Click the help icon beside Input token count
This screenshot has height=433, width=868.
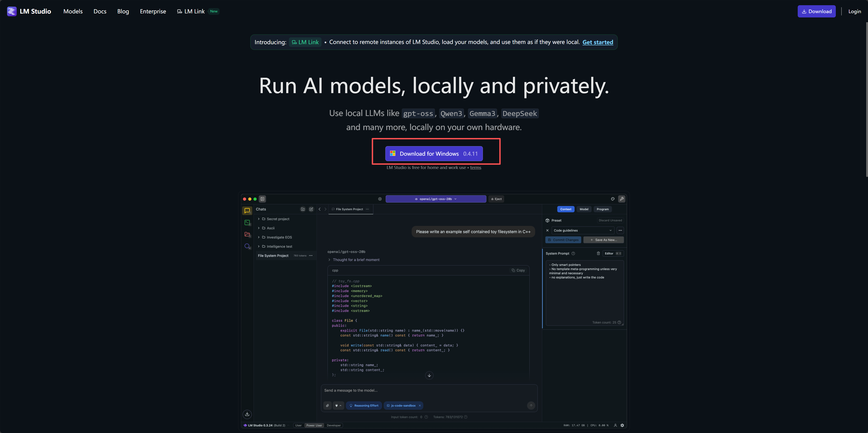tap(426, 417)
